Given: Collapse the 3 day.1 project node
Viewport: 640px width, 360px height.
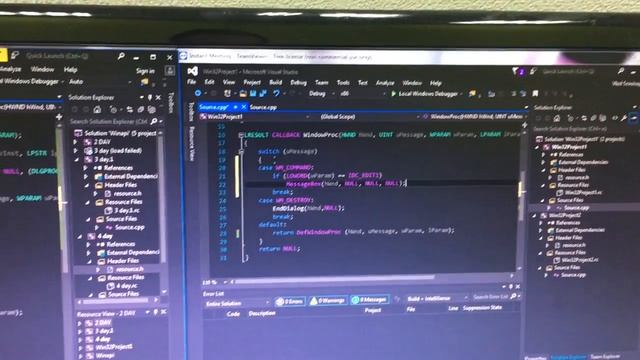Looking at the screenshot, I should 77,160.
